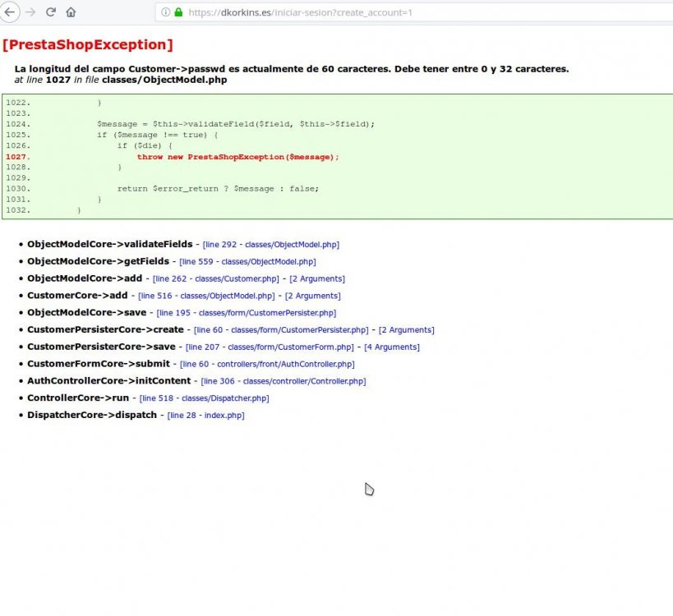Reload the dkorkins.es error page
673x616 pixels.
click(51, 12)
